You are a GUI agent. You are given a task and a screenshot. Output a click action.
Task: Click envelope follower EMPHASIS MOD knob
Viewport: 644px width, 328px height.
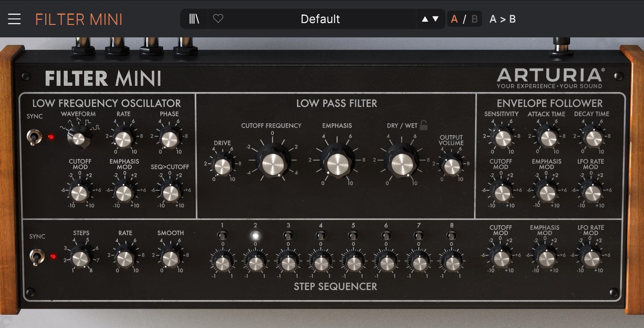pyautogui.click(x=547, y=193)
